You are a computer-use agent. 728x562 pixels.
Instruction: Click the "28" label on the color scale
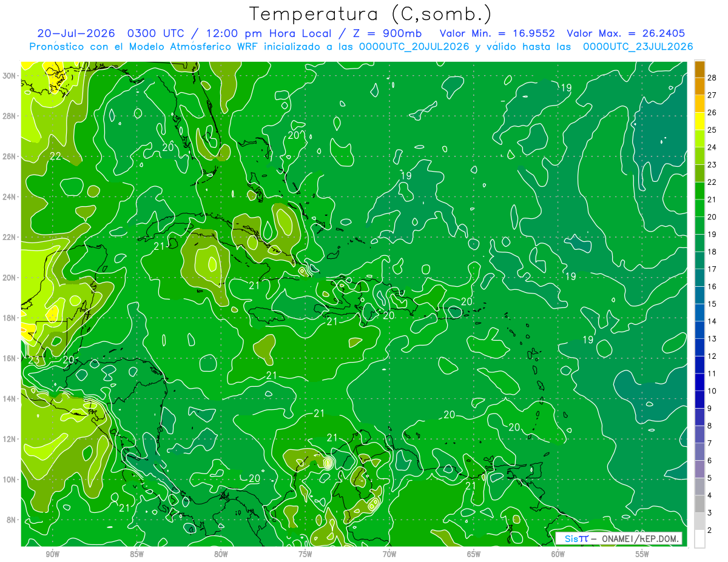pyautogui.click(x=712, y=77)
